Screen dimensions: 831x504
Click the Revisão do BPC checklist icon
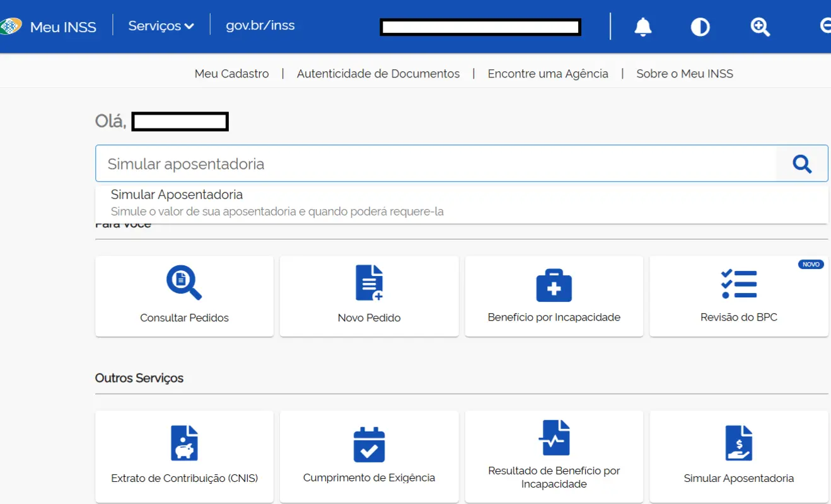point(738,283)
